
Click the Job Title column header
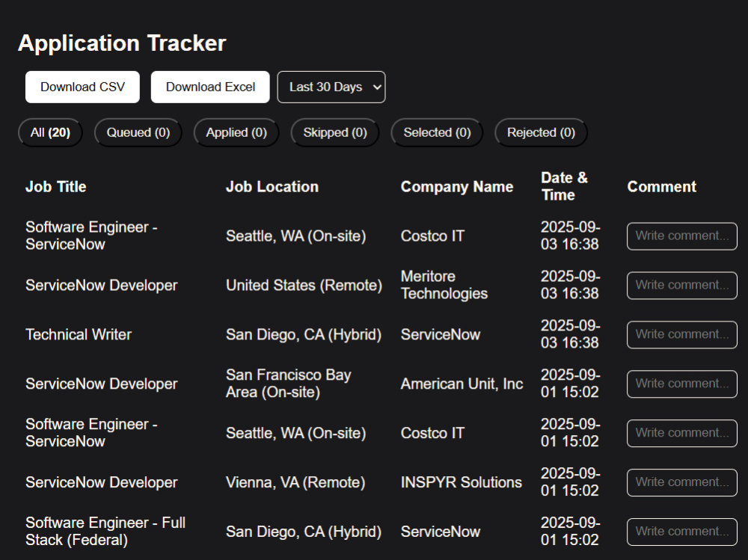(56, 186)
